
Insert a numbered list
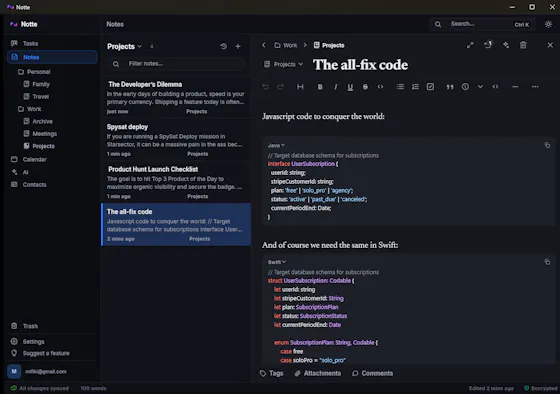415,87
